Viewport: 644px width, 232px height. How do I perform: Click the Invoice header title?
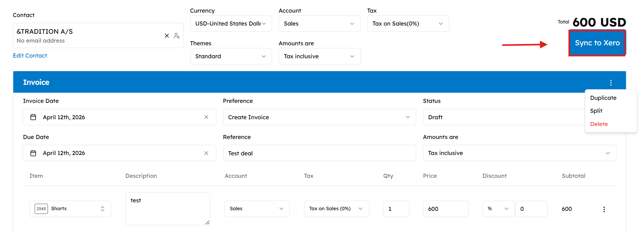(x=36, y=82)
